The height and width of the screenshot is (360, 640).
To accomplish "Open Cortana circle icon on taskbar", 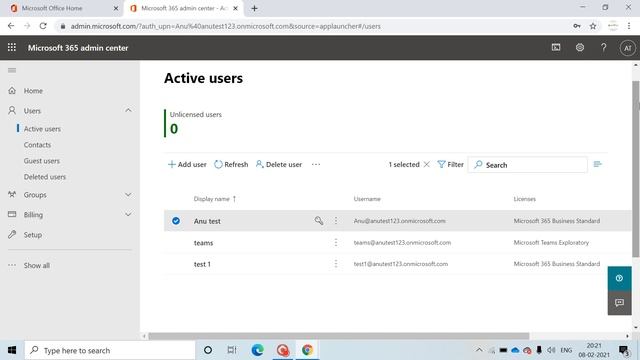I will tap(208, 350).
